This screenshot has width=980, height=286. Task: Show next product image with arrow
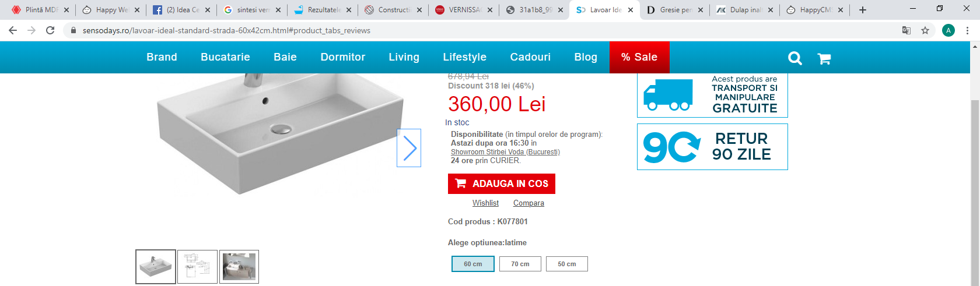(409, 148)
